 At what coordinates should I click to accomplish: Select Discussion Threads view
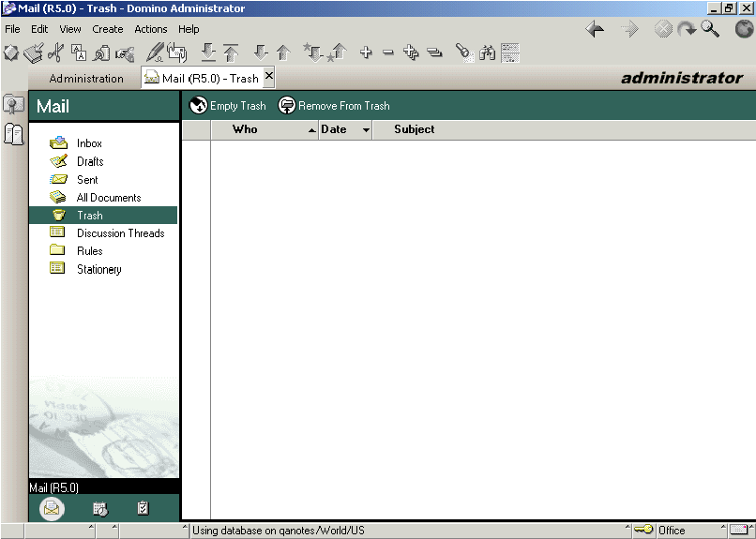coord(120,233)
